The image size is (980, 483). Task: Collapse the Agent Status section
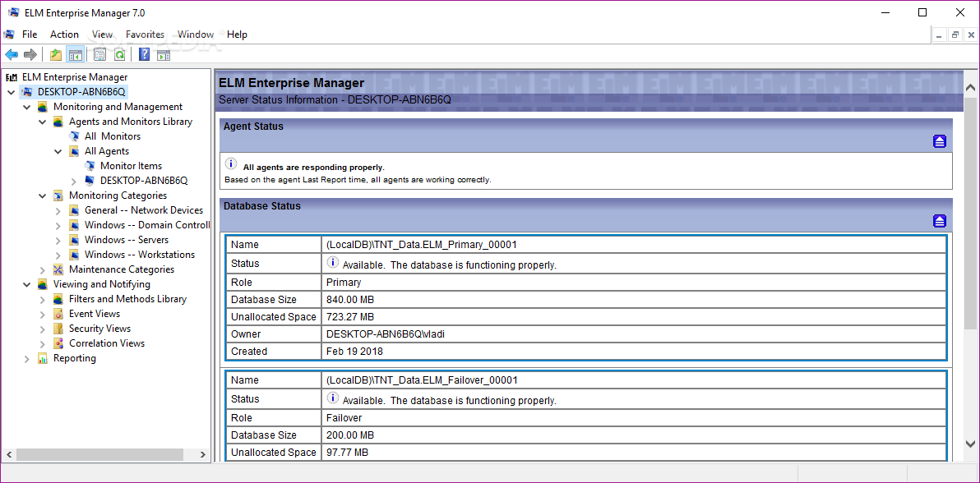point(940,141)
